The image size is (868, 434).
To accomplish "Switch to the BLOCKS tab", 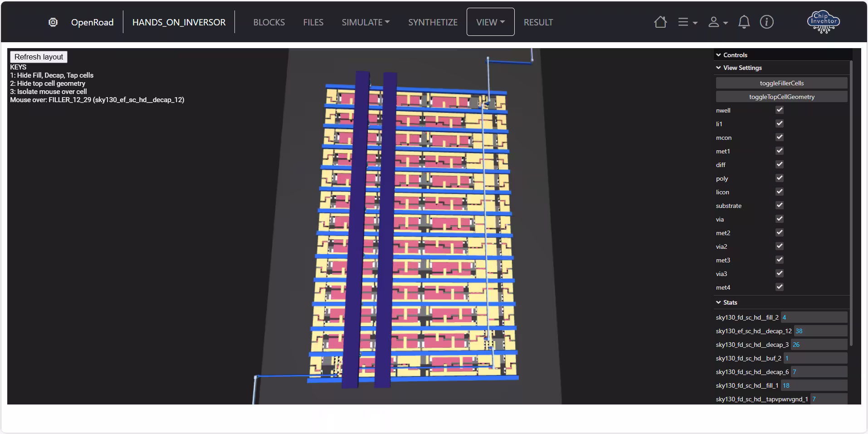I will (269, 22).
